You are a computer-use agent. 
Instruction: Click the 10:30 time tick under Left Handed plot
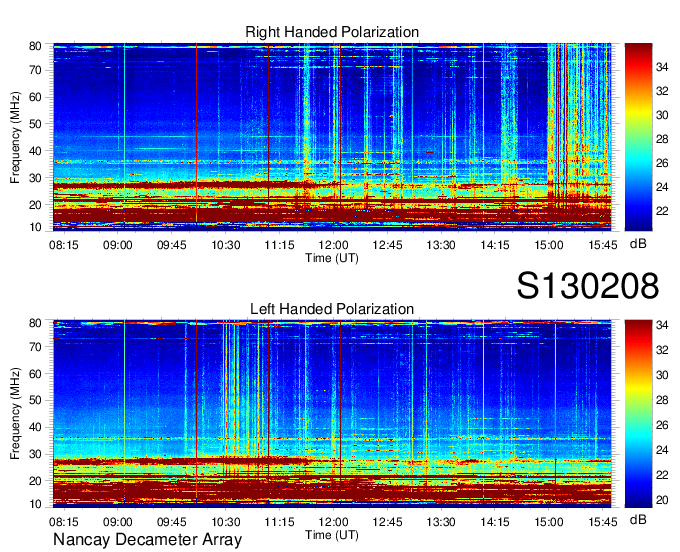pyautogui.click(x=226, y=522)
